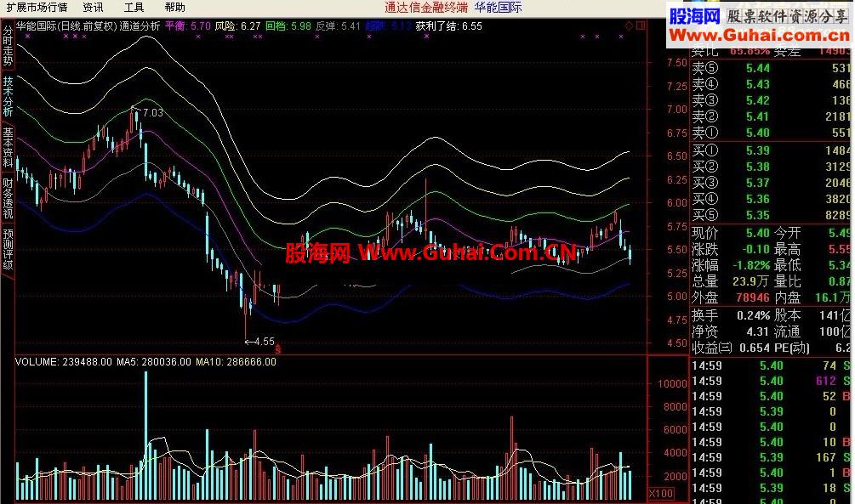Click the 卖① ask row at 5.40

point(771,133)
